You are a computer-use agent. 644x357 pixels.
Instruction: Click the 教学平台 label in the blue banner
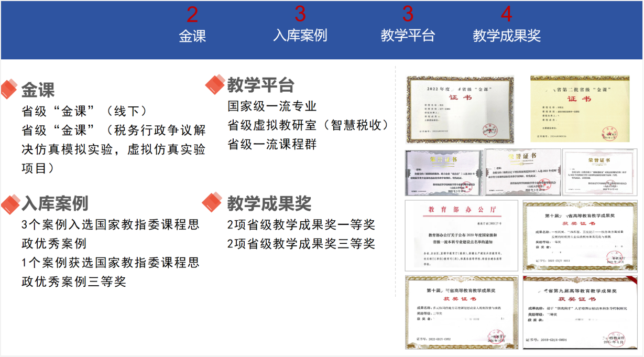[408, 36]
